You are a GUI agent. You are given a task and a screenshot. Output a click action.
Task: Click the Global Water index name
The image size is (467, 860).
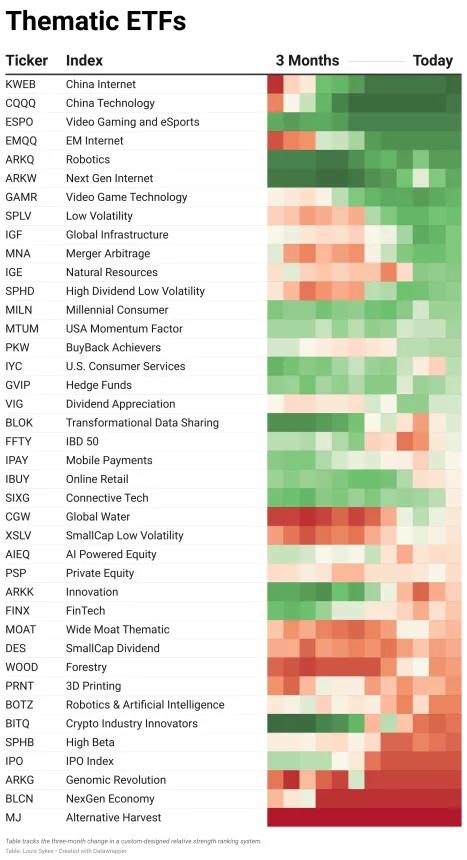coord(98,517)
